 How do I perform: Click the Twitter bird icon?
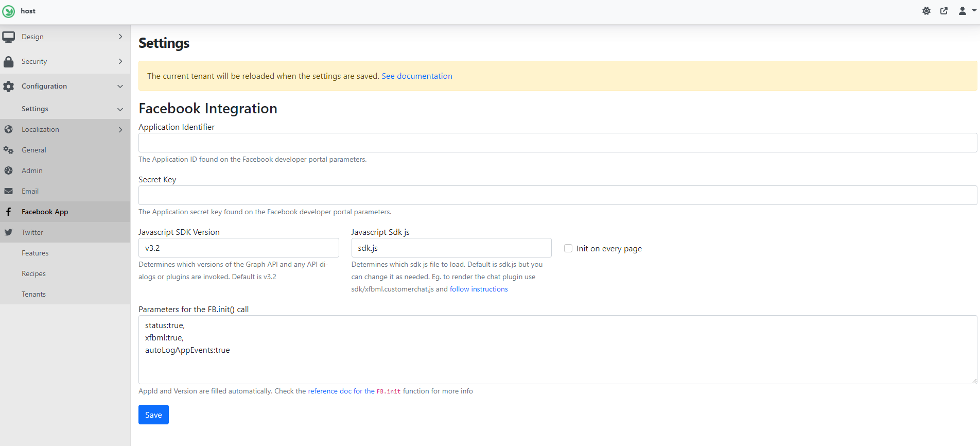tap(8, 232)
